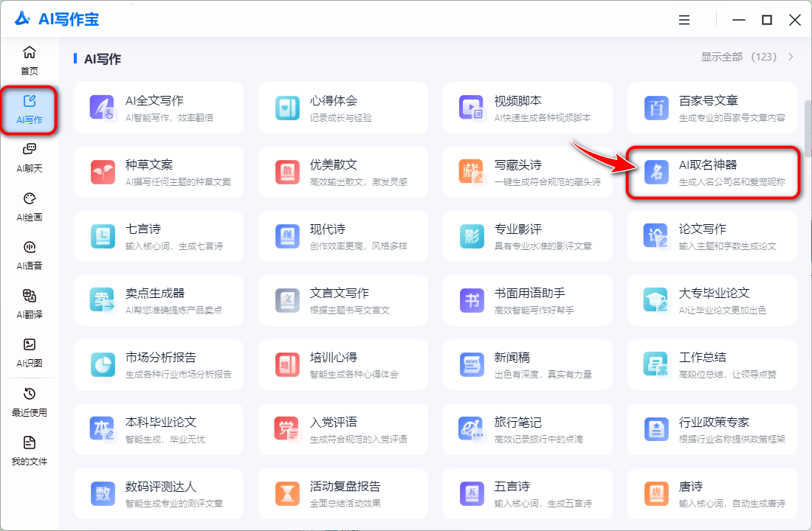Select the 旅行笔记 planet icon
Viewport: 812px width, 531px height.
[x=471, y=428]
